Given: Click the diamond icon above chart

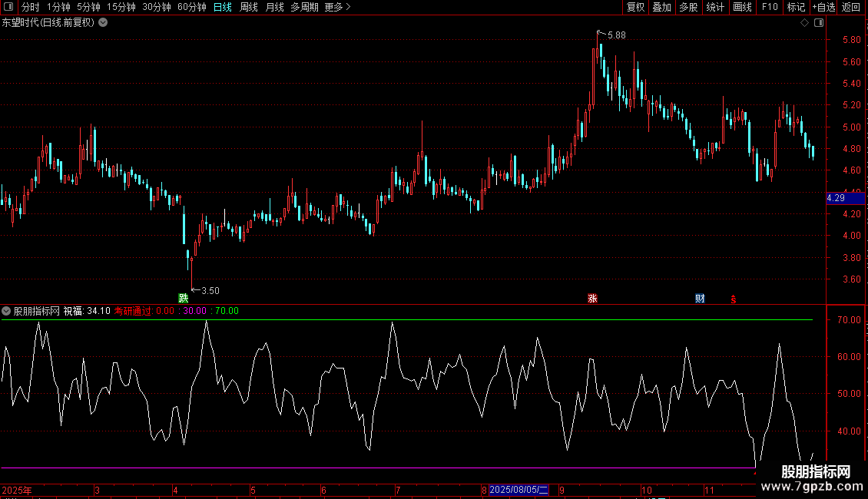Looking at the screenshot, I should pos(805,23).
